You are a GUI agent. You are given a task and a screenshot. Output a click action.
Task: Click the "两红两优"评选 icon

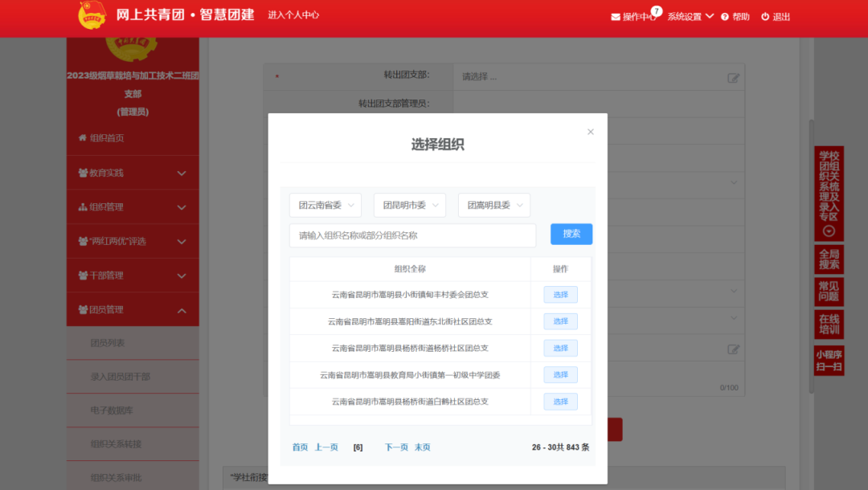(83, 241)
